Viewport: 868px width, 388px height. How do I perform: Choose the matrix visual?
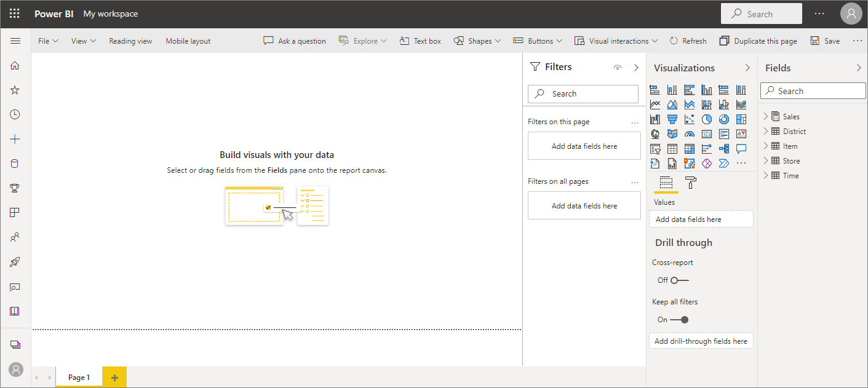click(x=690, y=148)
